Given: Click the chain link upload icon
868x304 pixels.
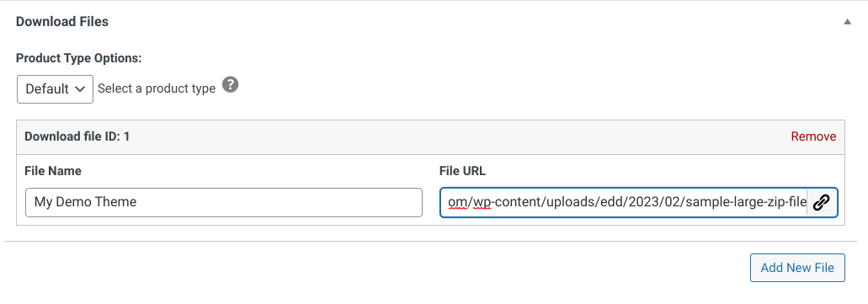Looking at the screenshot, I should [822, 203].
